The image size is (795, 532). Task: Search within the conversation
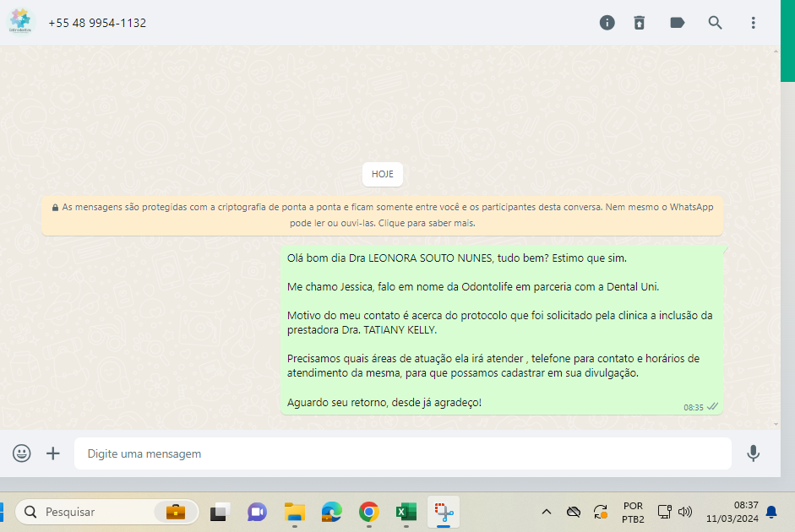715,23
